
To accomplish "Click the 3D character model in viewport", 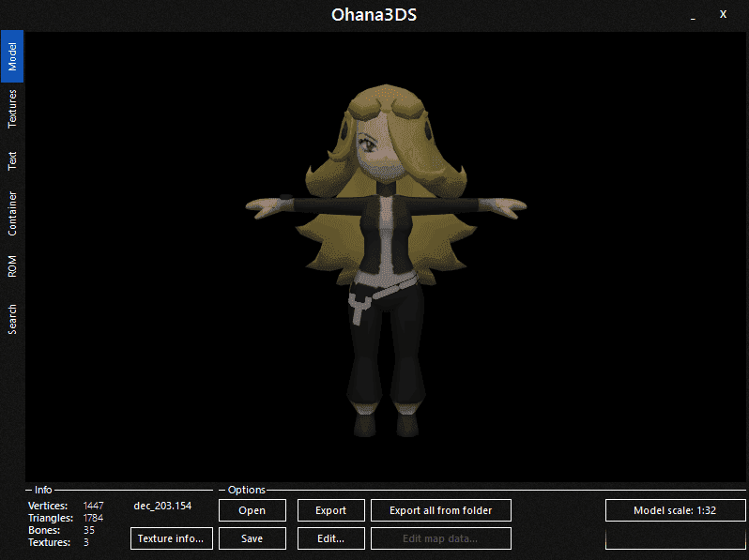I will tap(386, 260).
